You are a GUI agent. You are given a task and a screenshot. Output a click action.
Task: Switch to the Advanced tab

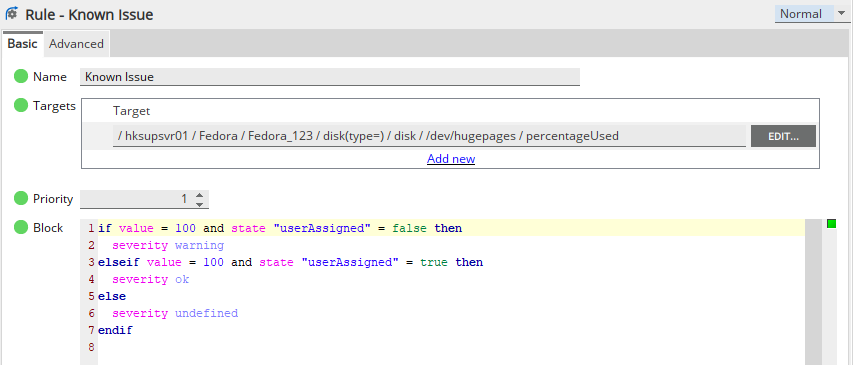click(x=76, y=44)
